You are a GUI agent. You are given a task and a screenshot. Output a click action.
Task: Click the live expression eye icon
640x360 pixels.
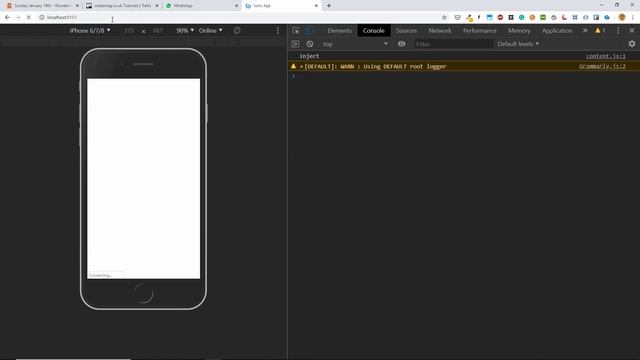(x=402, y=44)
